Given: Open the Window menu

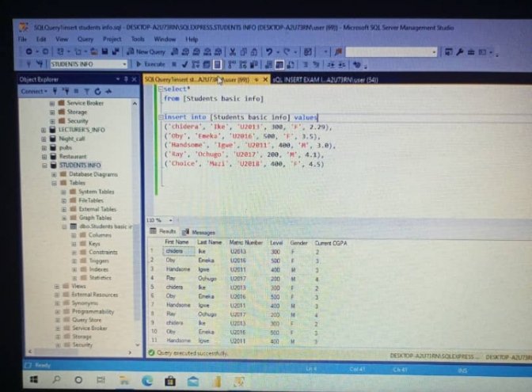Looking at the screenshot, I should pyautogui.click(x=165, y=39).
